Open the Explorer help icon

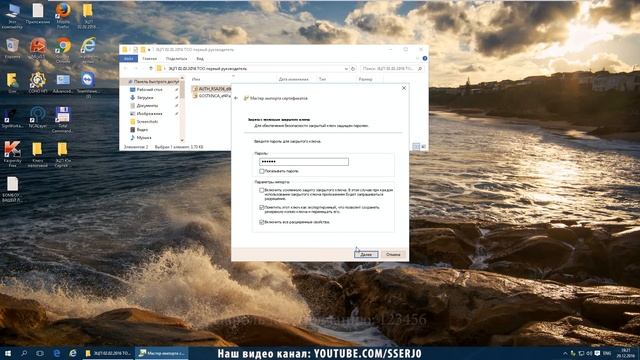coord(424,59)
